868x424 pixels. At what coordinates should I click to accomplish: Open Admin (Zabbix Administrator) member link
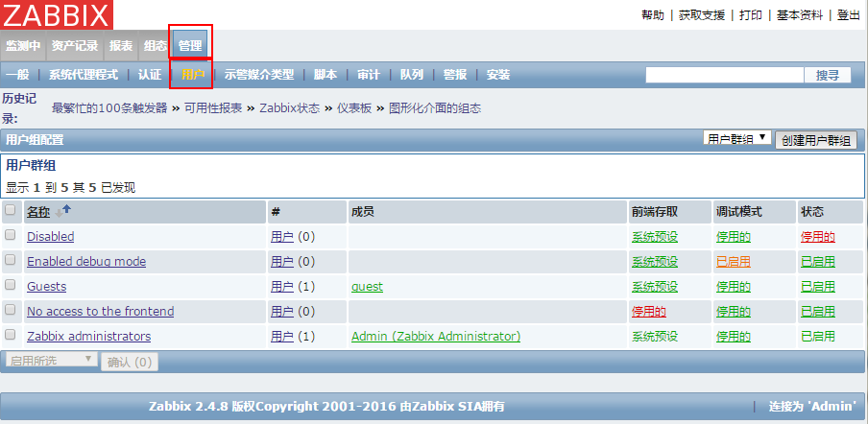[x=436, y=336]
